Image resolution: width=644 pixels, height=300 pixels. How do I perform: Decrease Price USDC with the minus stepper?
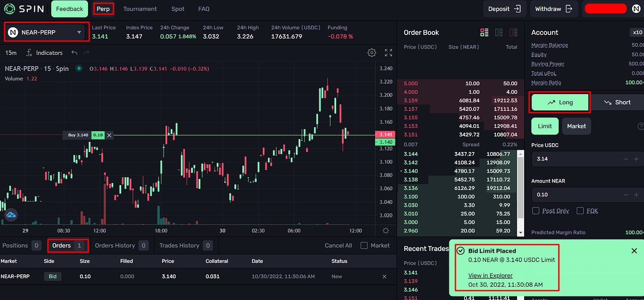pos(626,159)
